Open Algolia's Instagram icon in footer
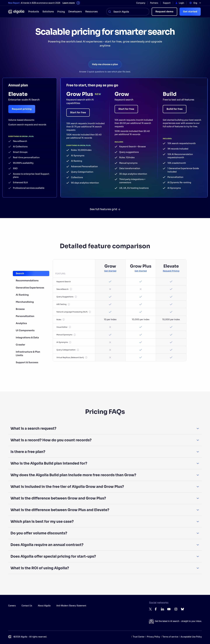Viewport: 210px width, 644px height. click(176, 609)
